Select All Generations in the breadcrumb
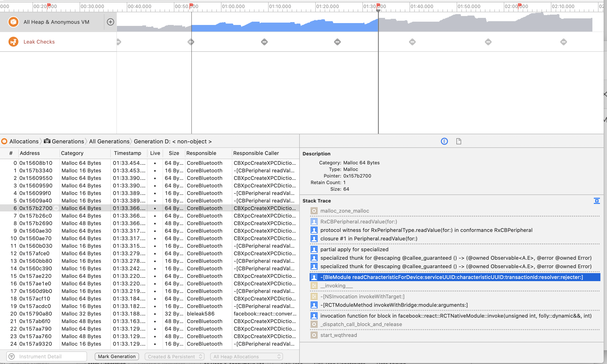Viewport: 607px width, 364px height. 109,141
